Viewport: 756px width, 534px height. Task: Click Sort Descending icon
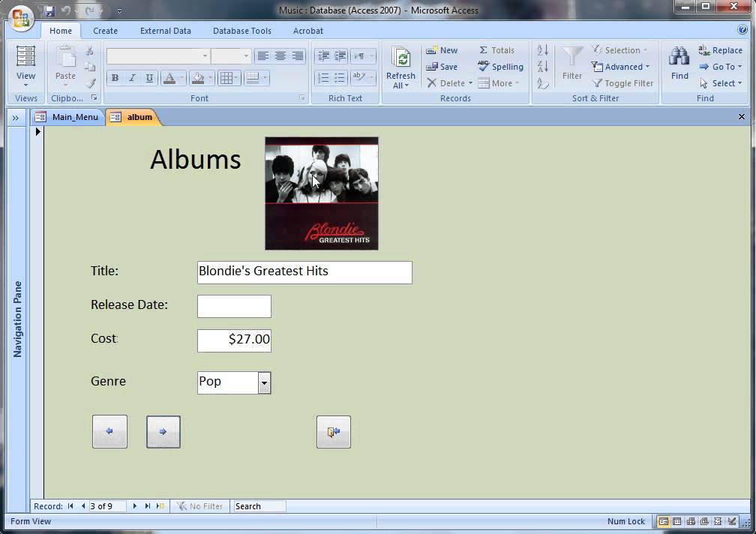tap(543, 67)
